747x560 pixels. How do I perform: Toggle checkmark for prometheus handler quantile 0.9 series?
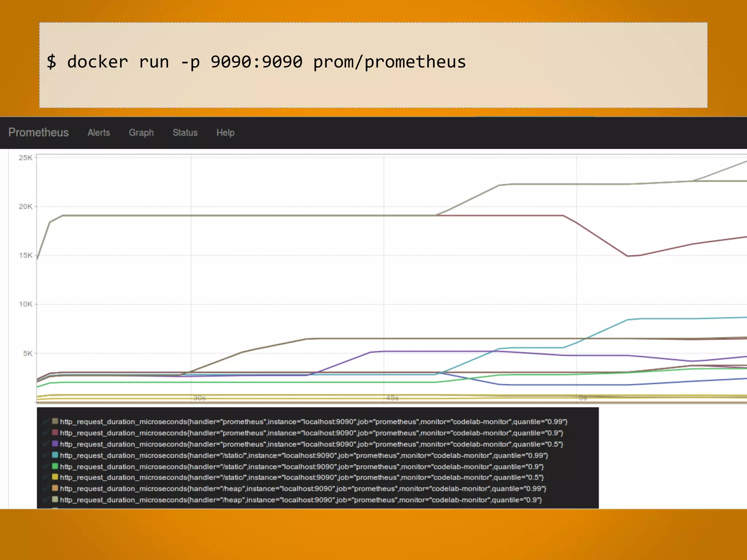46,433
